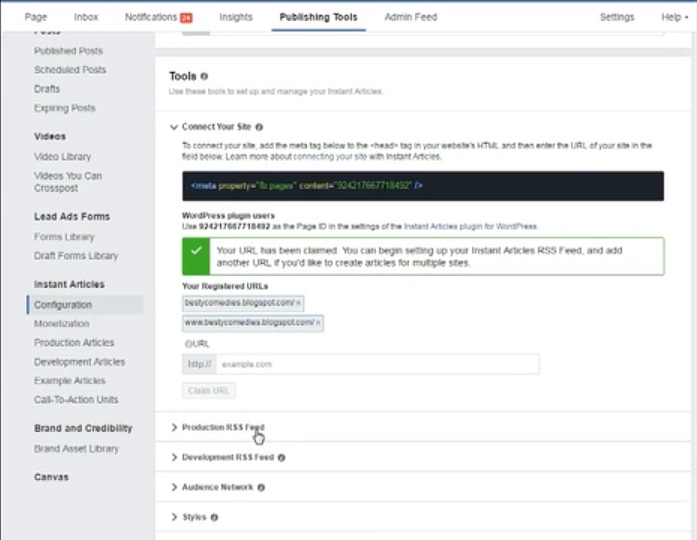The image size is (697, 540).
Task: Click the info icon next to Development RSS Feed
Action: click(x=281, y=457)
